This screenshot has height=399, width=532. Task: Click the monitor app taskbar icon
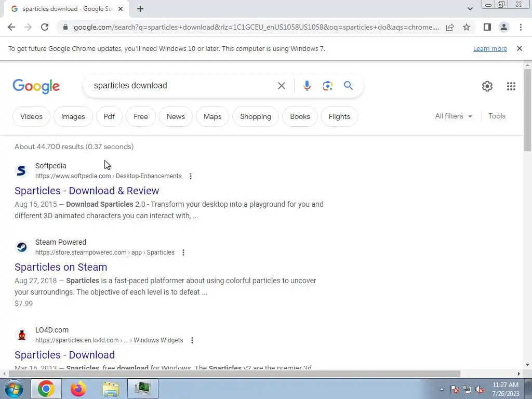pyautogui.click(x=143, y=389)
